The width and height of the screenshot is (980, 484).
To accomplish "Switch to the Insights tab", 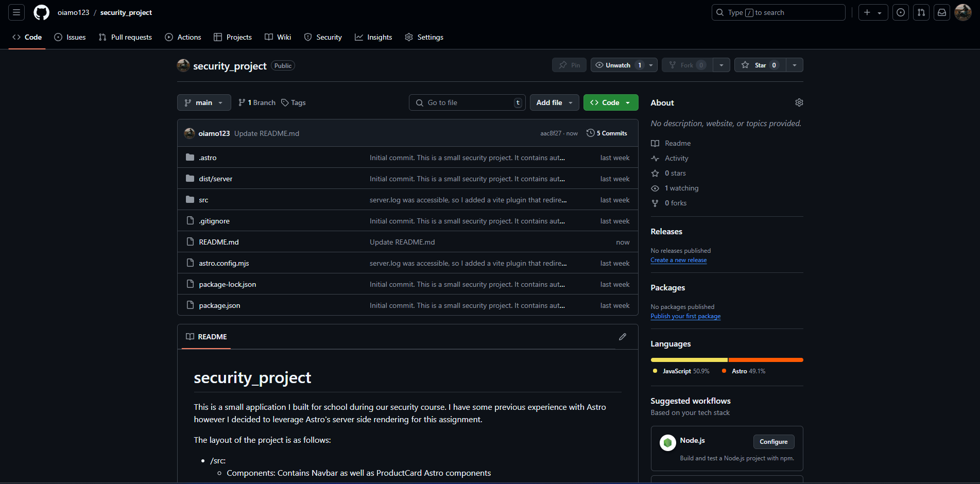I will pos(373,37).
